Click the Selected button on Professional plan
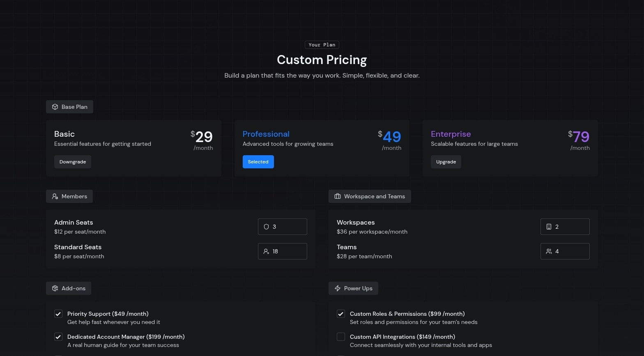Image resolution: width=644 pixels, height=356 pixels. [x=258, y=162]
